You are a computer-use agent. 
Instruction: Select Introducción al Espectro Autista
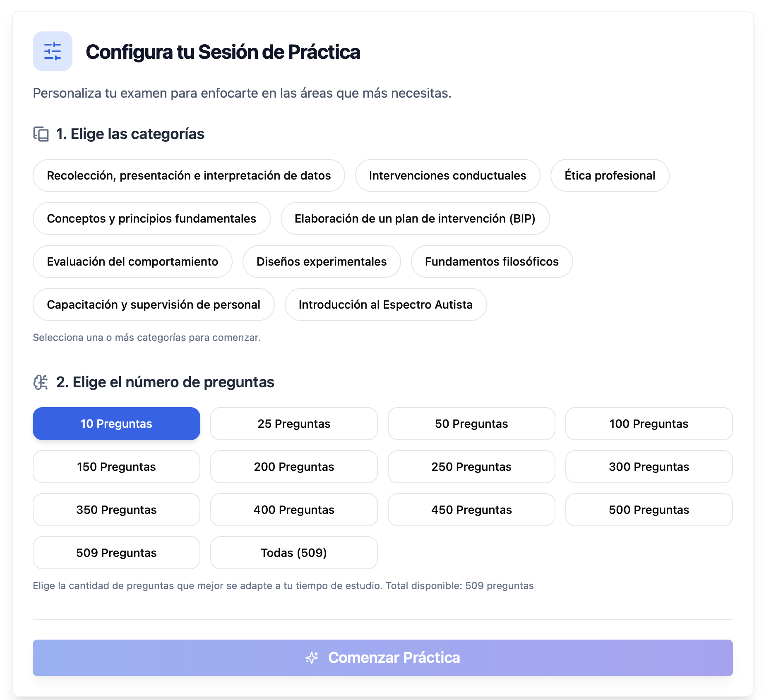click(x=385, y=304)
